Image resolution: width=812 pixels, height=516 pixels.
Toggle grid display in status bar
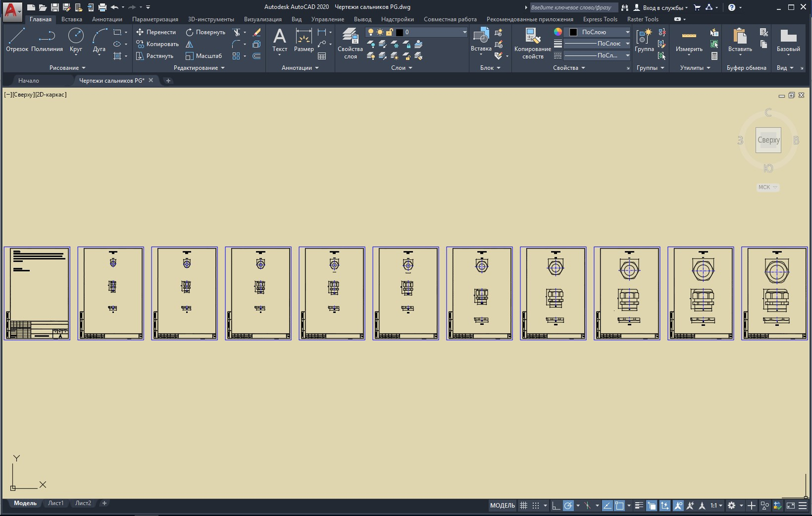tap(523, 506)
